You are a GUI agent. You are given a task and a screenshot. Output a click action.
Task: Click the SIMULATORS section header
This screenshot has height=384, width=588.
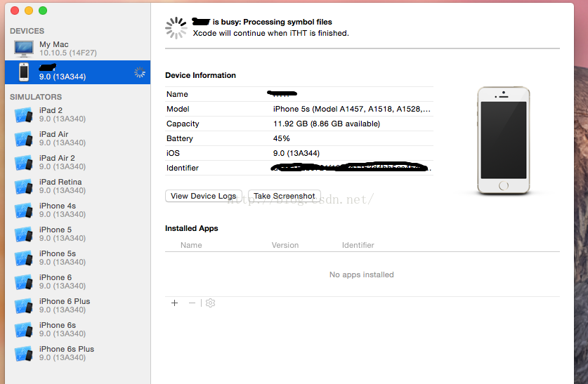(x=36, y=97)
